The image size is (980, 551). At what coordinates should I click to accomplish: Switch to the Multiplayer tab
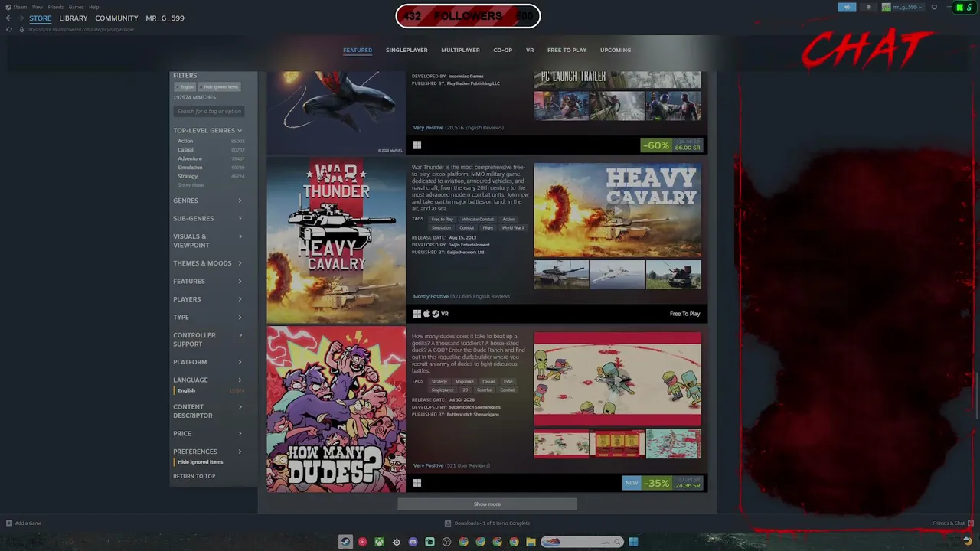(460, 51)
